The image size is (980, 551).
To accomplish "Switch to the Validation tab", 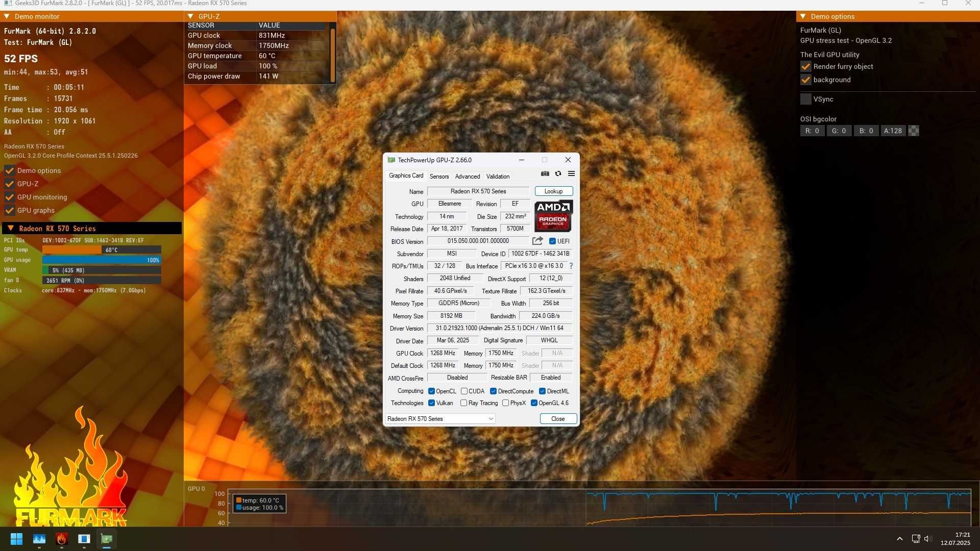I will [x=498, y=177].
